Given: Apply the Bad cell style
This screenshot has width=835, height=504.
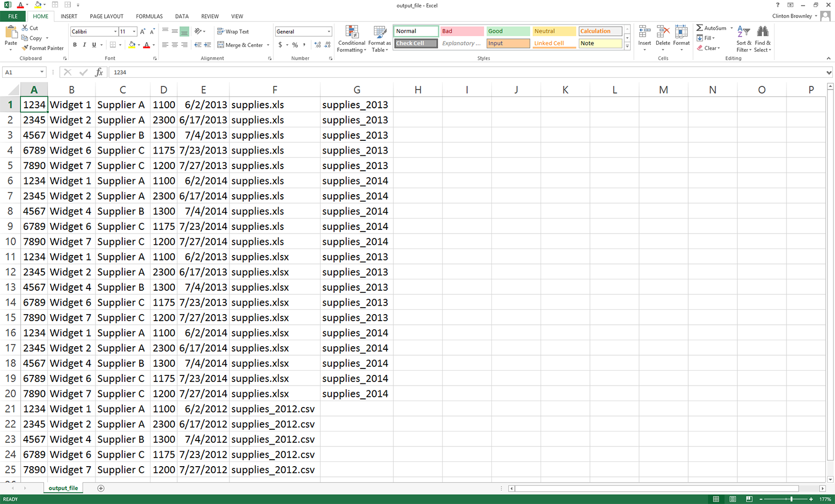Looking at the screenshot, I should (x=461, y=31).
